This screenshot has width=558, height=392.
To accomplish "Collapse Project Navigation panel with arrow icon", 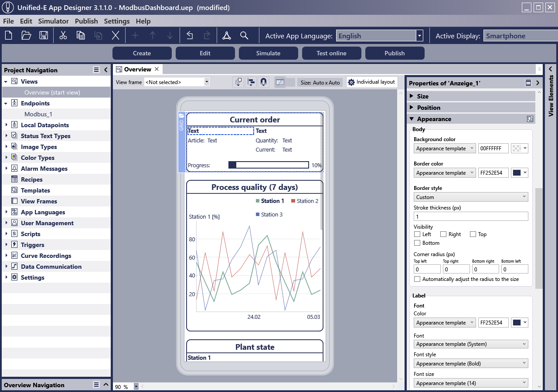I will coord(105,70).
